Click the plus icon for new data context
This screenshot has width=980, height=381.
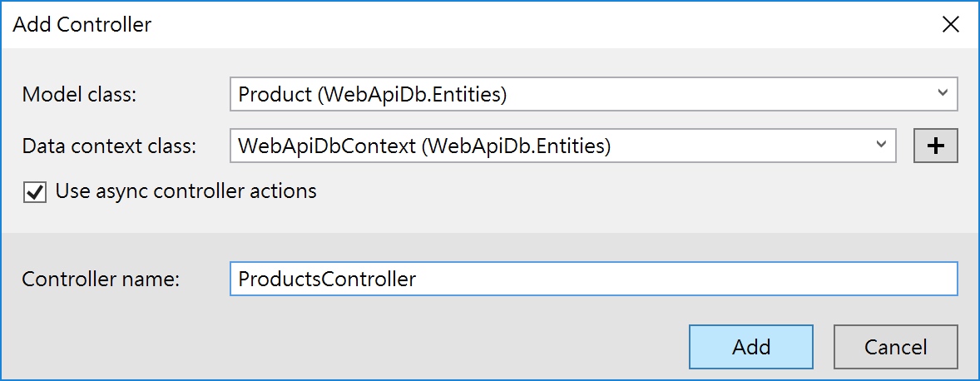936,146
